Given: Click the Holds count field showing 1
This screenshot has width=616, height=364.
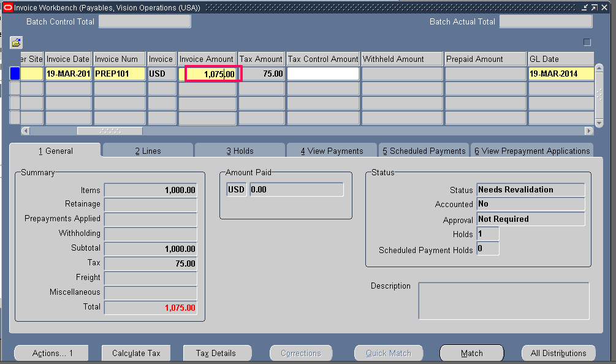Looking at the screenshot, I should 488,233.
